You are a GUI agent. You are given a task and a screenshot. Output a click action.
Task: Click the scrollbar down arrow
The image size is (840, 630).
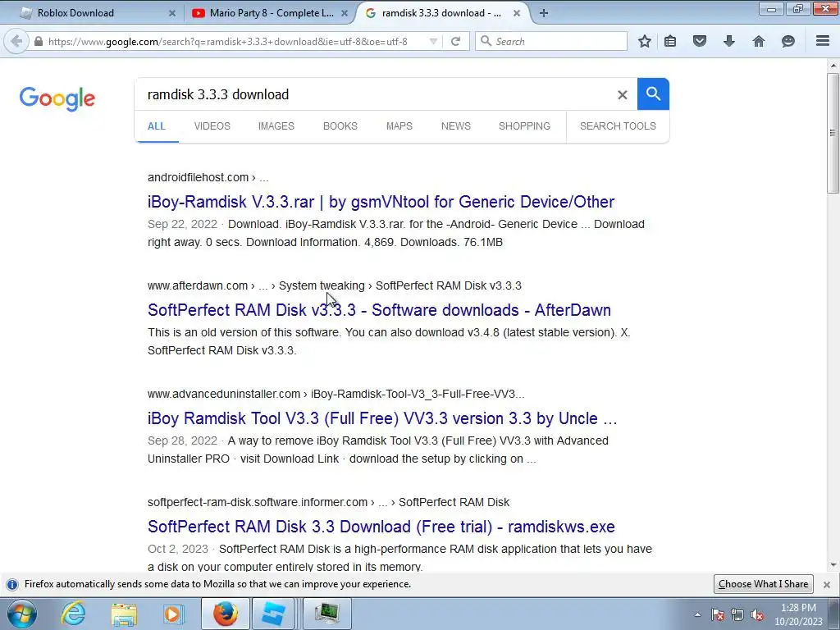[x=833, y=564]
